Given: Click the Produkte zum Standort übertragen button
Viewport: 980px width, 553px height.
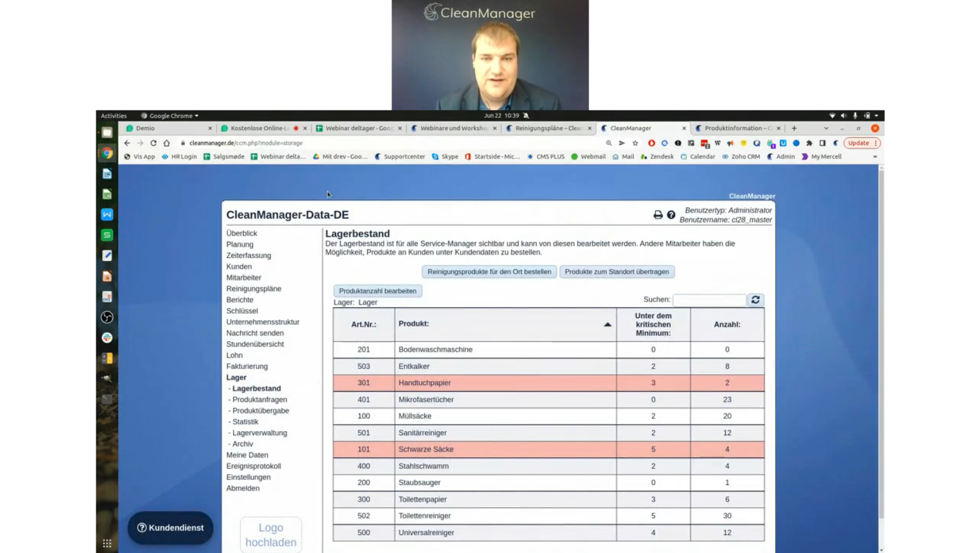Looking at the screenshot, I should point(617,271).
